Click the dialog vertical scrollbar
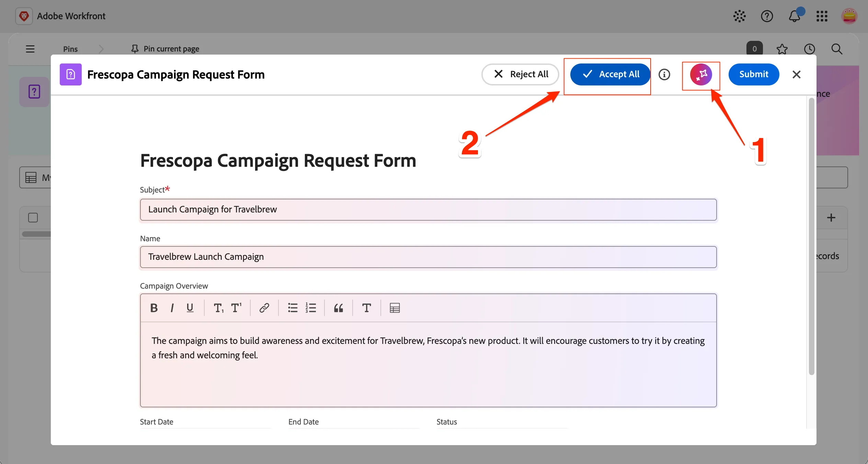 pos(812,237)
